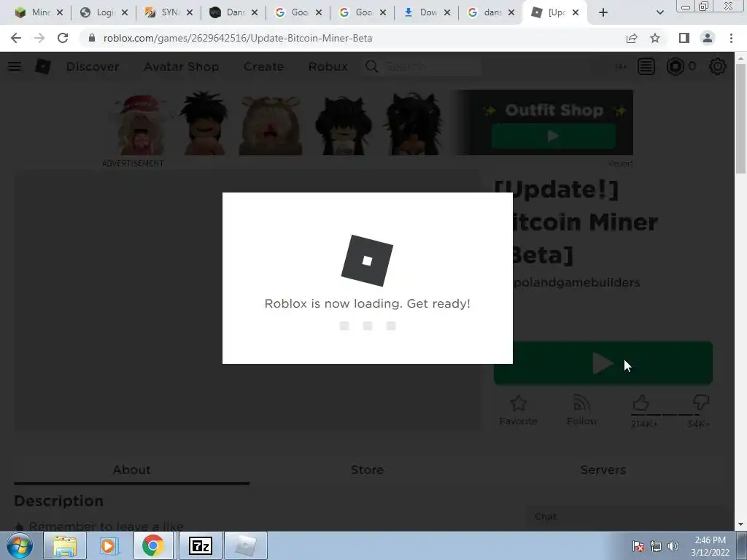Open the Discover section
The image size is (747, 560).
[x=93, y=66]
